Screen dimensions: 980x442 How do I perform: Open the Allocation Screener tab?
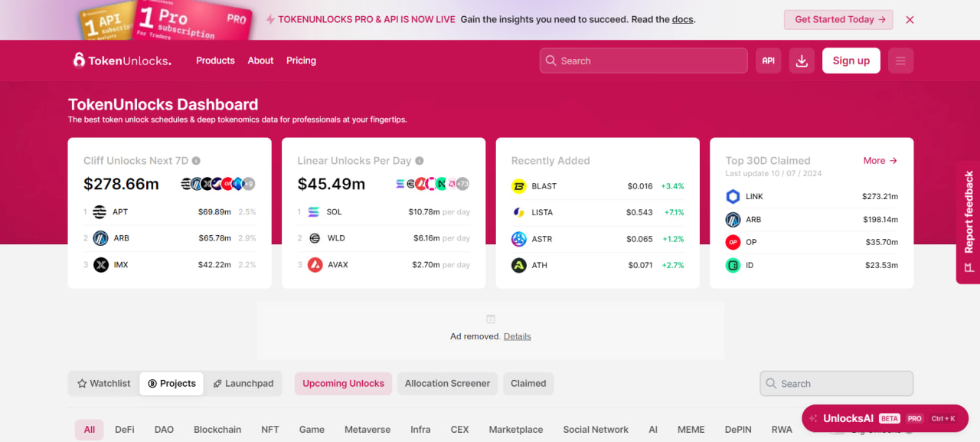tap(447, 384)
